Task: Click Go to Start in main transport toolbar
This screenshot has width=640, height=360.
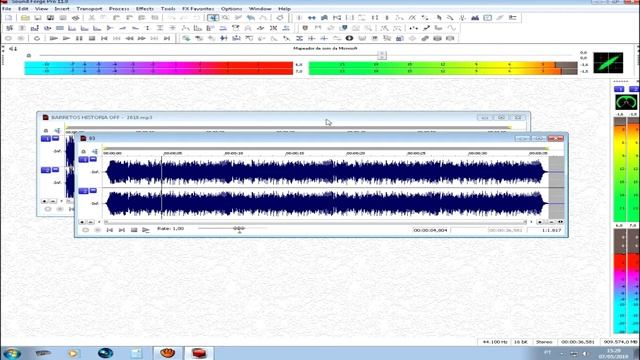Action: point(104,38)
